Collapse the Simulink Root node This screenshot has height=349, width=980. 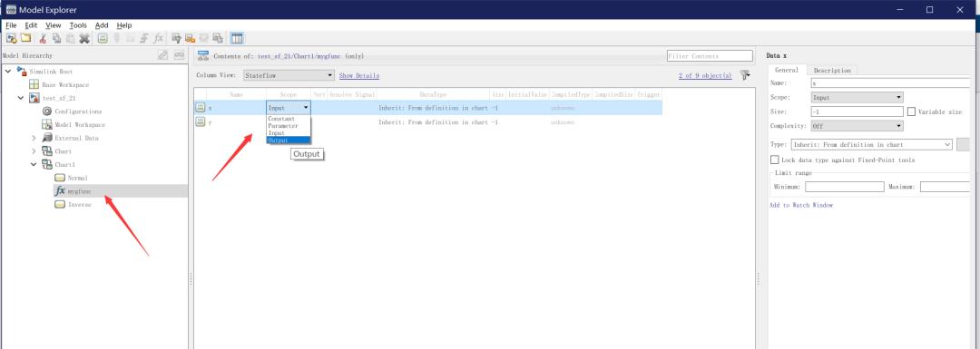(x=8, y=72)
